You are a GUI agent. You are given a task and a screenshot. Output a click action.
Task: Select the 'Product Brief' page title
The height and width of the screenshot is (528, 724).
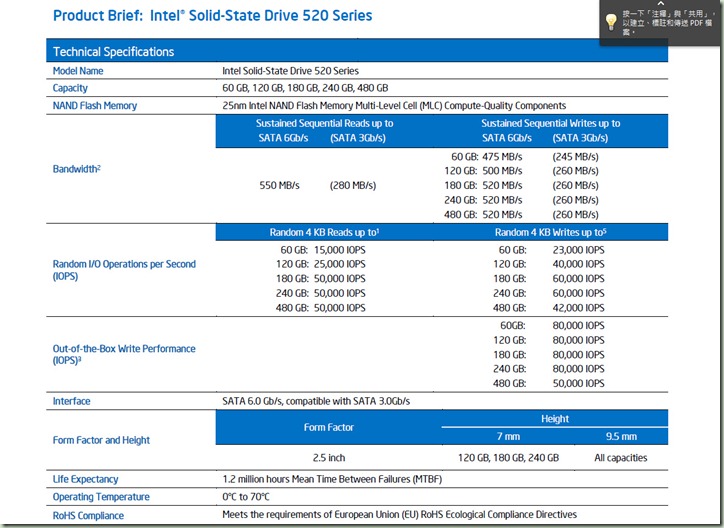[x=212, y=15]
